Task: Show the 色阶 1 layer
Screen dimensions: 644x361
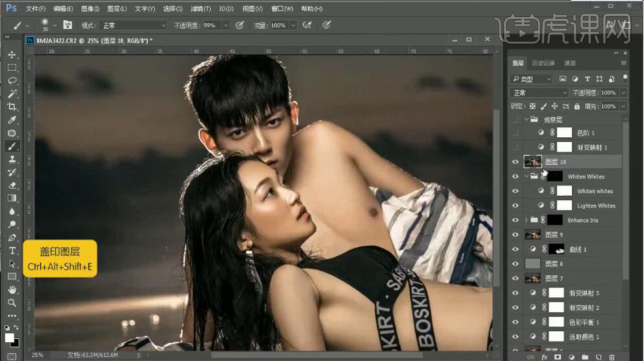Action: 515,133
